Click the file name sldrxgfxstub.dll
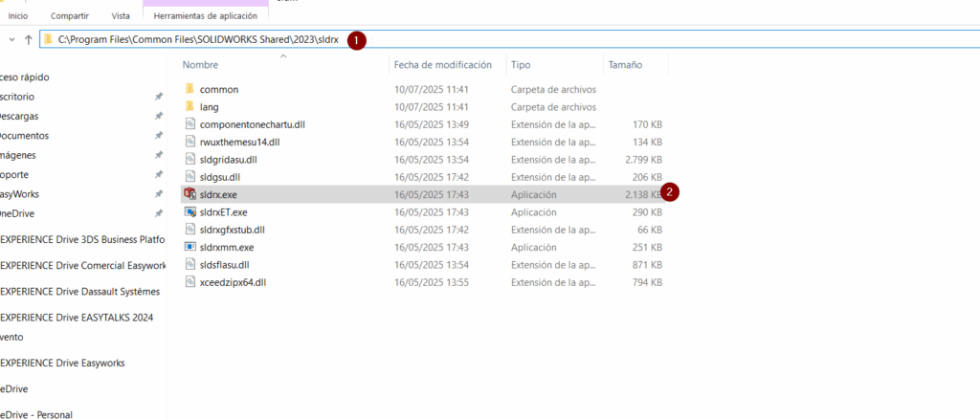This screenshot has width=980, height=419. (x=234, y=230)
